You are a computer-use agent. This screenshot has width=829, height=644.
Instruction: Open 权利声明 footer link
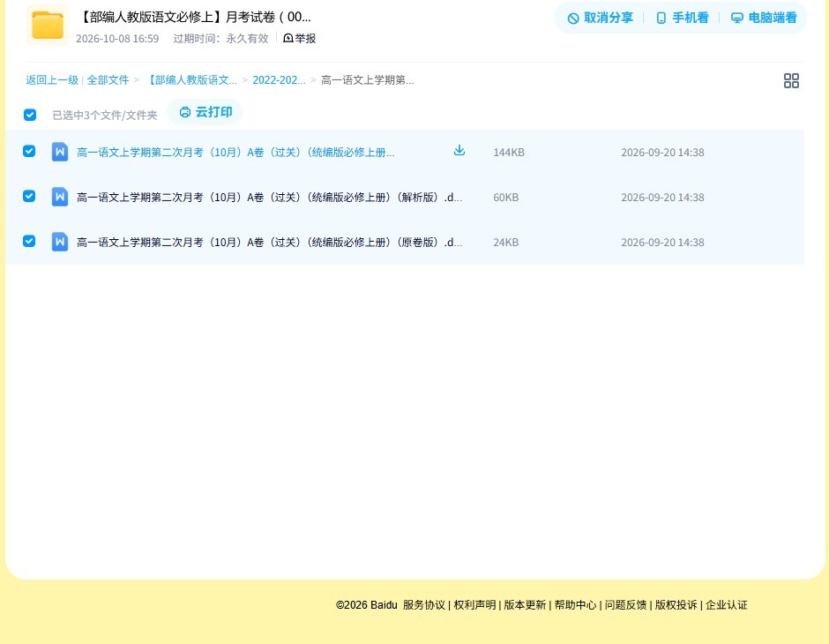tap(474, 605)
